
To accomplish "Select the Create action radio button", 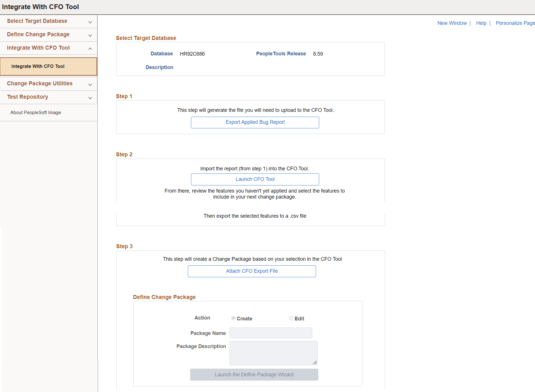I will click(233, 318).
